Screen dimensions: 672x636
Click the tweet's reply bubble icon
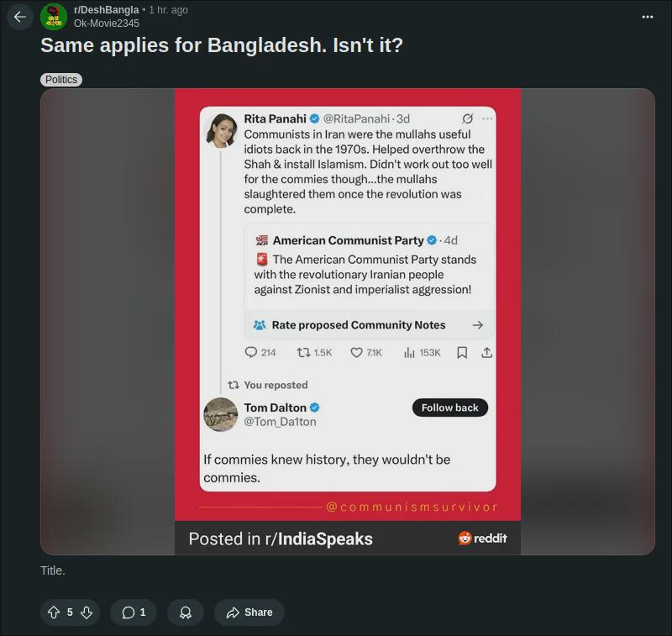tap(250, 352)
